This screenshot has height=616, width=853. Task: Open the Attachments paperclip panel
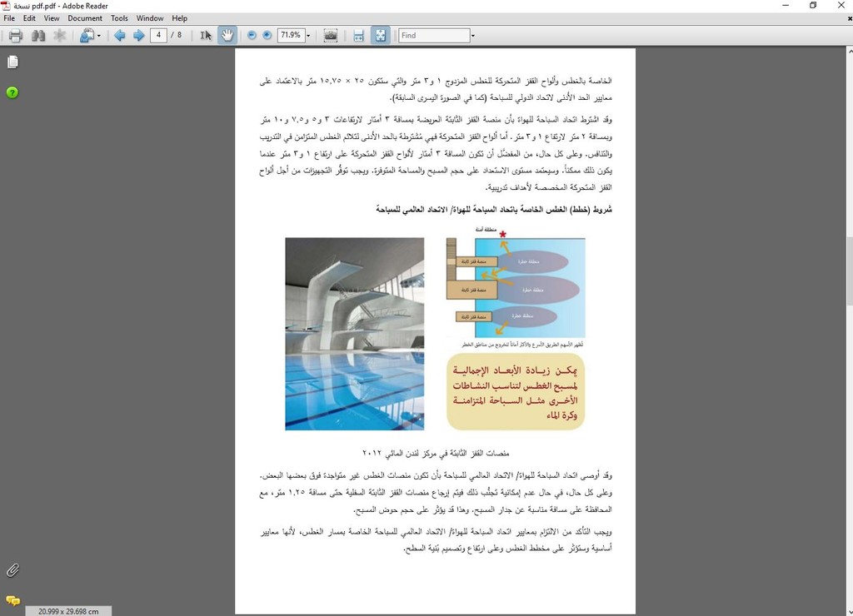(x=12, y=569)
